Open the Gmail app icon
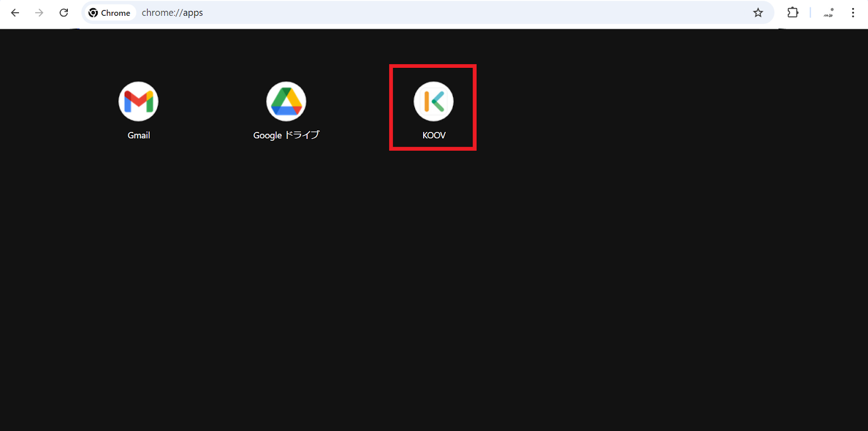 click(x=138, y=102)
